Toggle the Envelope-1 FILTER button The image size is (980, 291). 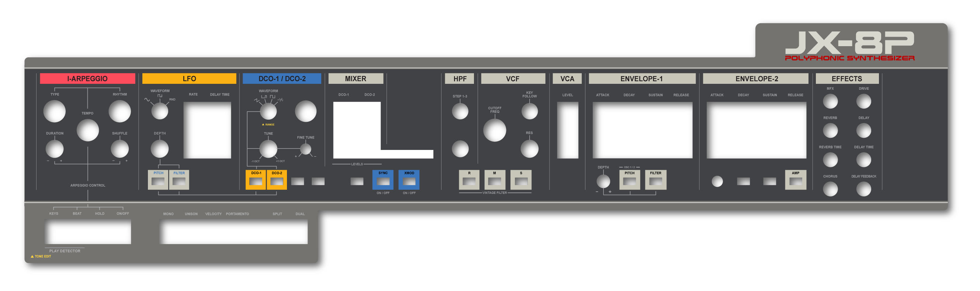[x=655, y=180]
